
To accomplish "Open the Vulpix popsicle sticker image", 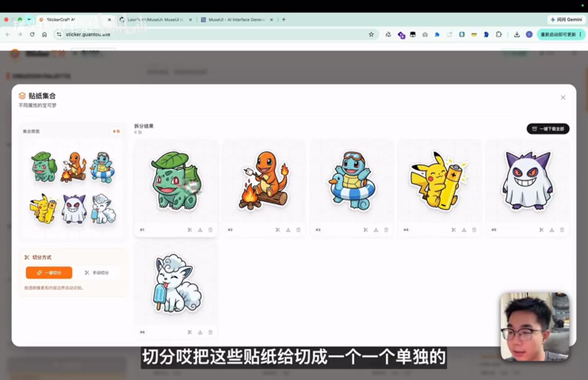I will click(x=176, y=284).
